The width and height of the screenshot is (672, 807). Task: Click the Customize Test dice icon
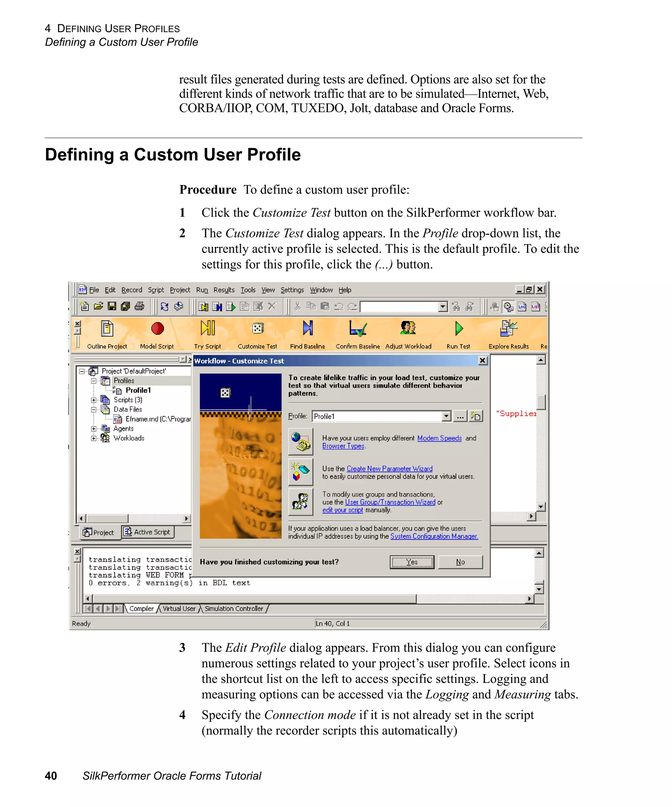pyautogui.click(x=258, y=328)
